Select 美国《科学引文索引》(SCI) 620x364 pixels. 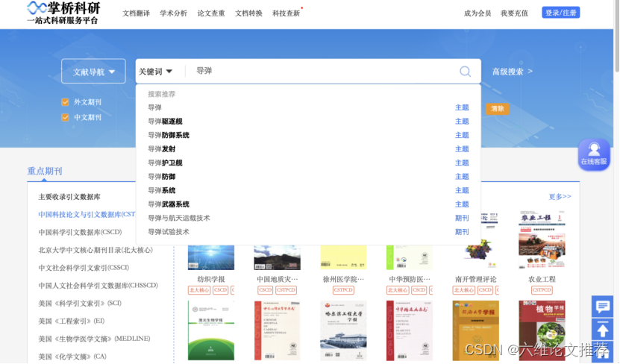point(80,304)
